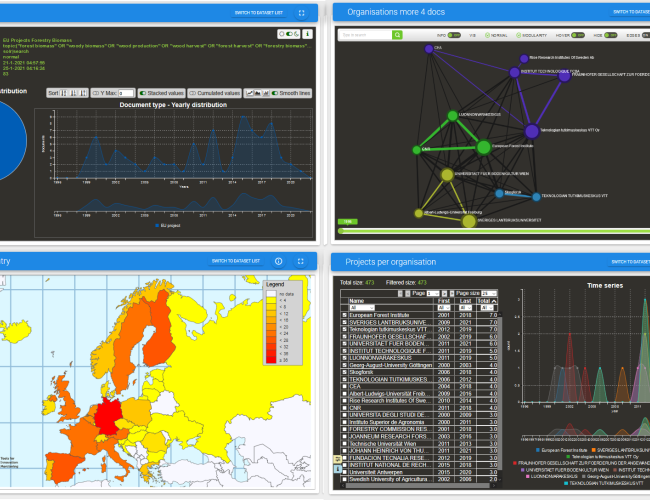Open the First column filter dropdown

[444, 308]
